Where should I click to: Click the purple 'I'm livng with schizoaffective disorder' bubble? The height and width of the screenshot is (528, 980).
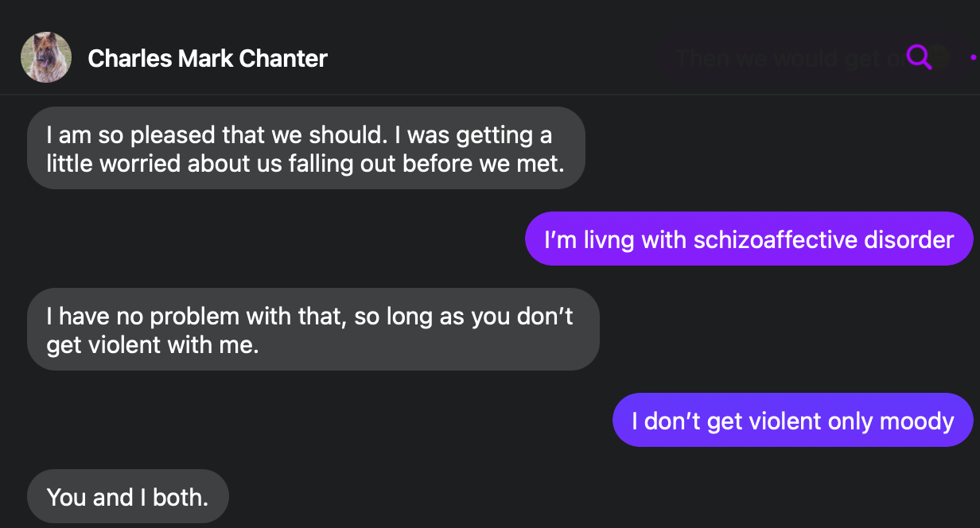click(749, 239)
